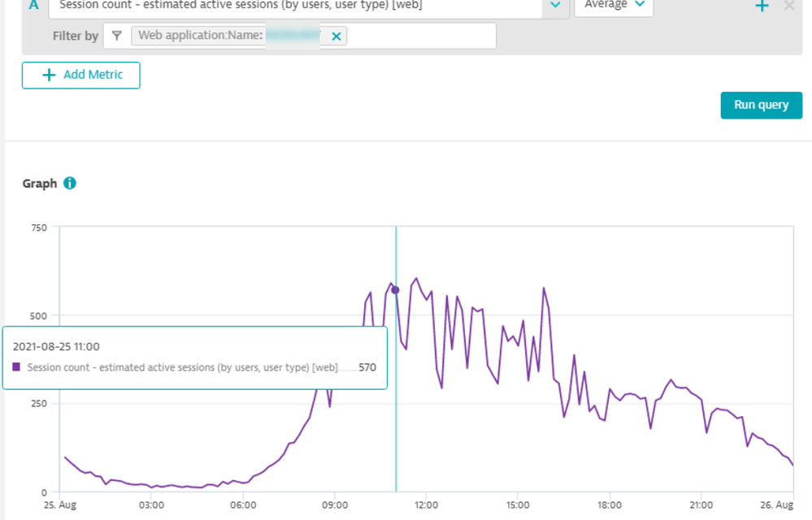Click the Add Metric button
This screenshot has height=520, width=812.
coord(81,75)
